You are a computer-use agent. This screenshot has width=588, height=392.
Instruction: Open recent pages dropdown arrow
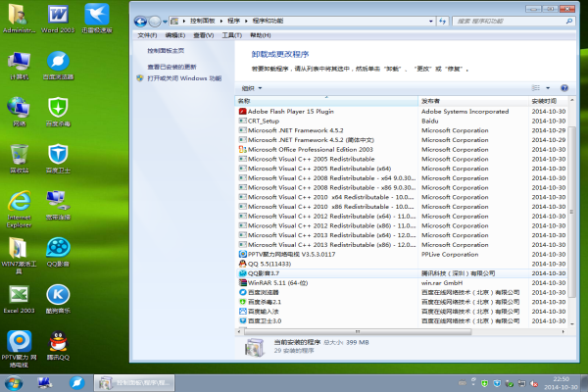coord(165,22)
